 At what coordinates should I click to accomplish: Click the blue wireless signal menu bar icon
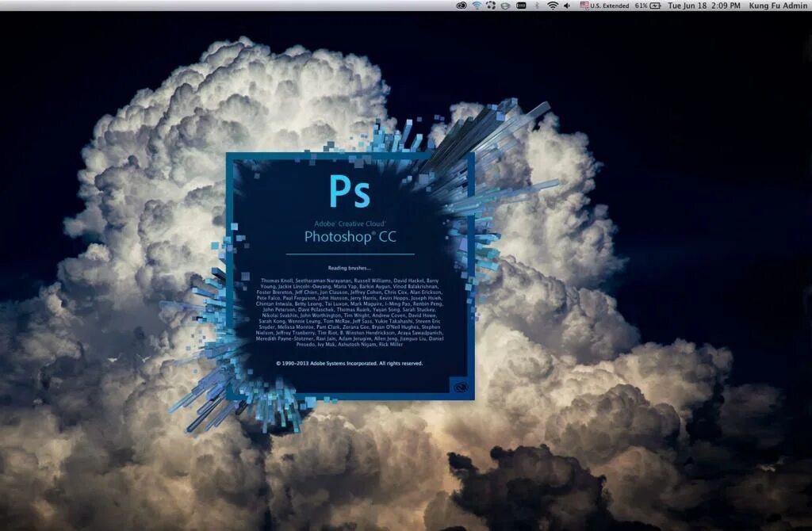pyautogui.click(x=477, y=6)
